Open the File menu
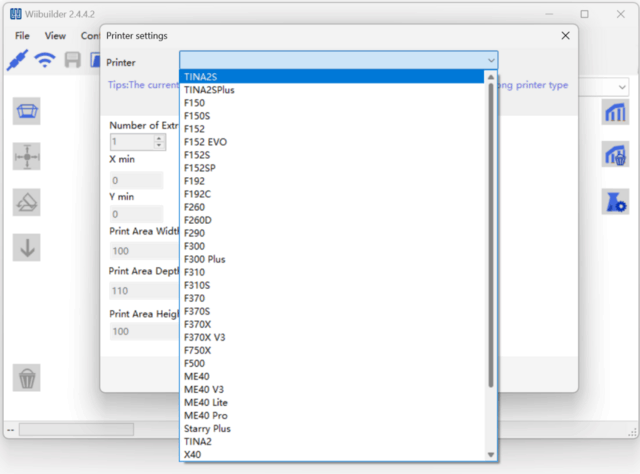640x474 pixels. click(x=22, y=36)
